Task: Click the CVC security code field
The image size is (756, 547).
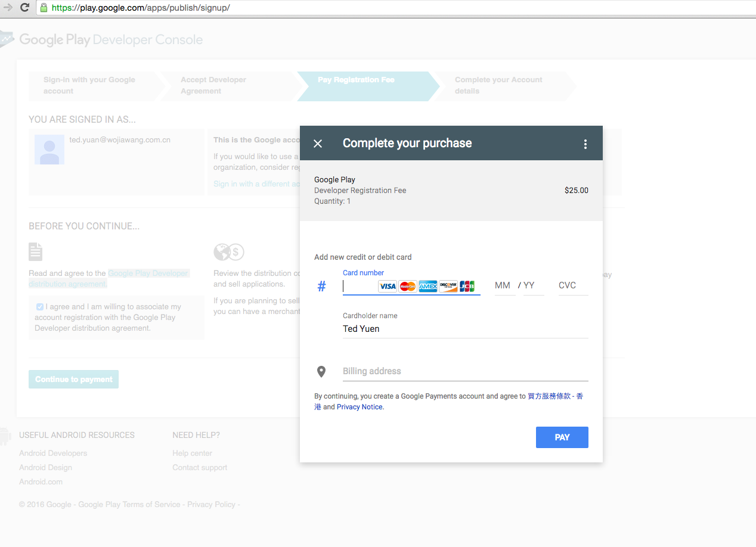Action: (x=573, y=285)
